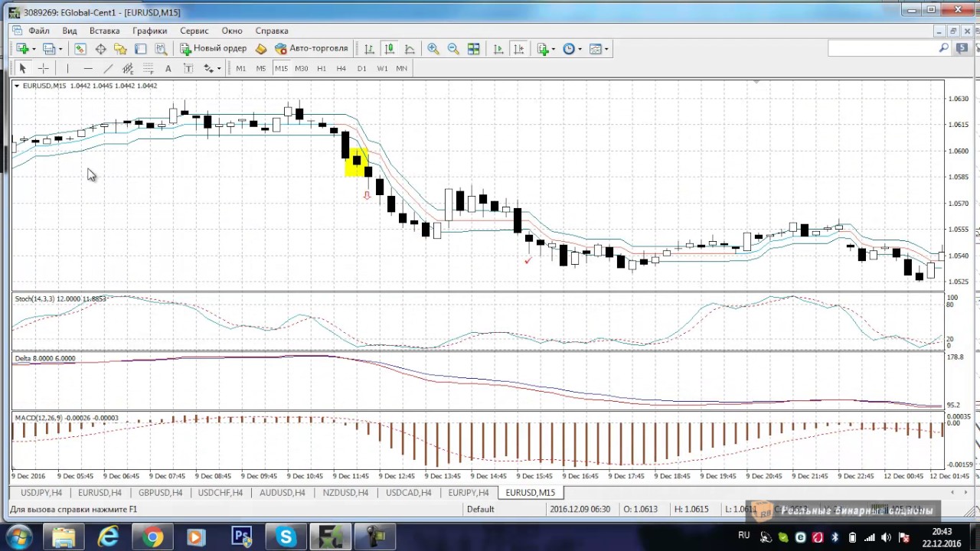Select the text label 'T' tool

tap(188, 68)
